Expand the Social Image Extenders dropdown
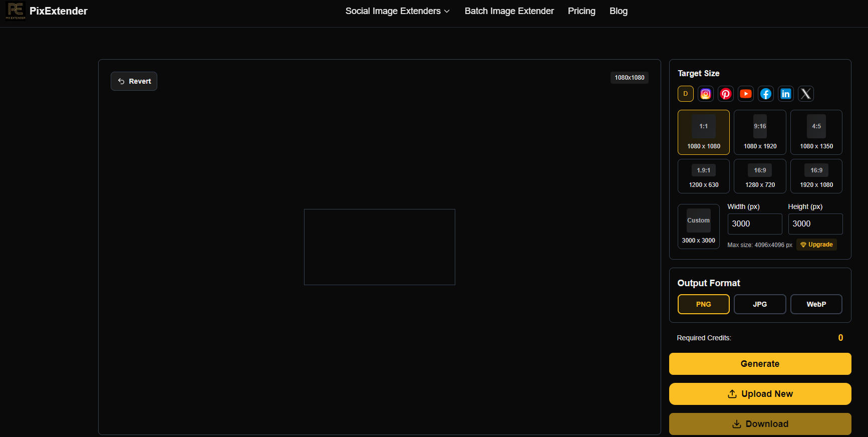The height and width of the screenshot is (437, 868). (x=397, y=11)
